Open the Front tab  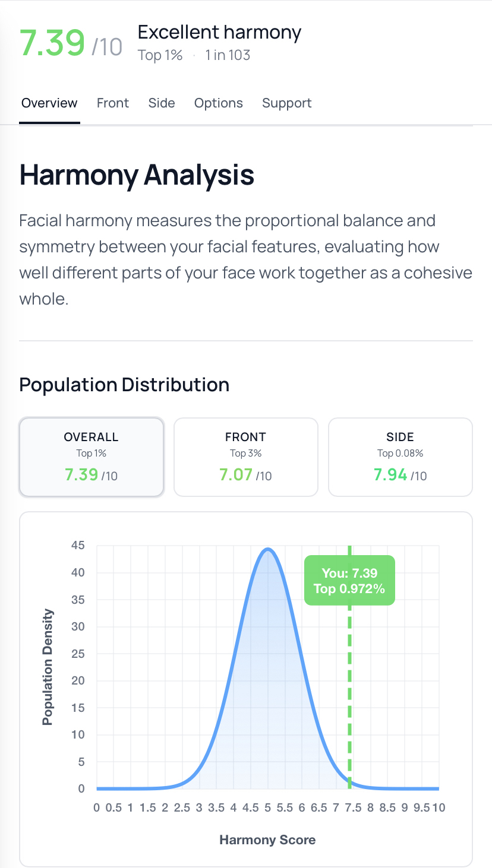click(113, 103)
